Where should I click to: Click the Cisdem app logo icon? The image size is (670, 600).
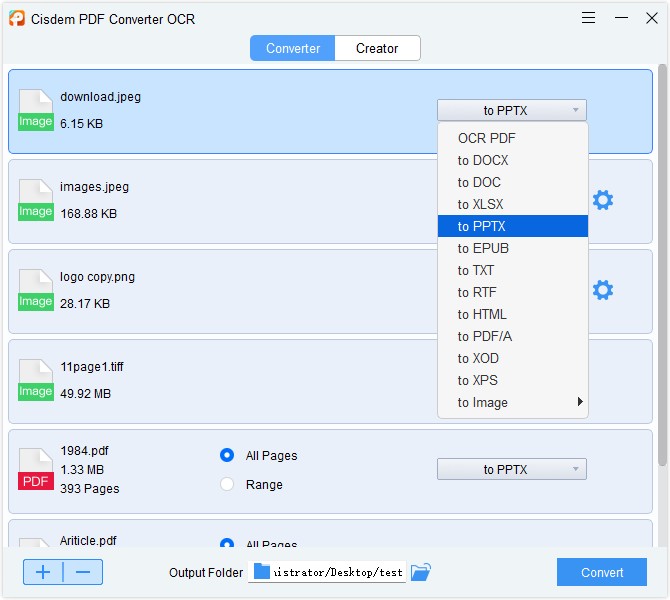tap(17, 19)
